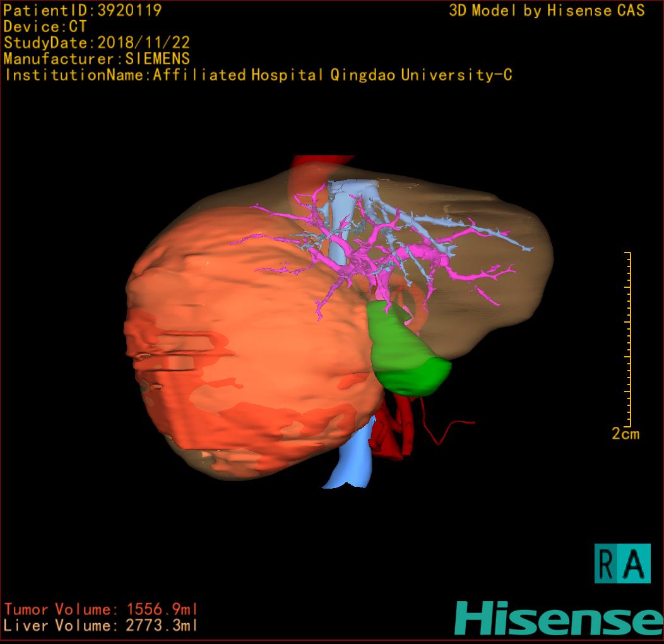Click the PatientID text line
Screen dimensions: 664x644
[83, 10]
